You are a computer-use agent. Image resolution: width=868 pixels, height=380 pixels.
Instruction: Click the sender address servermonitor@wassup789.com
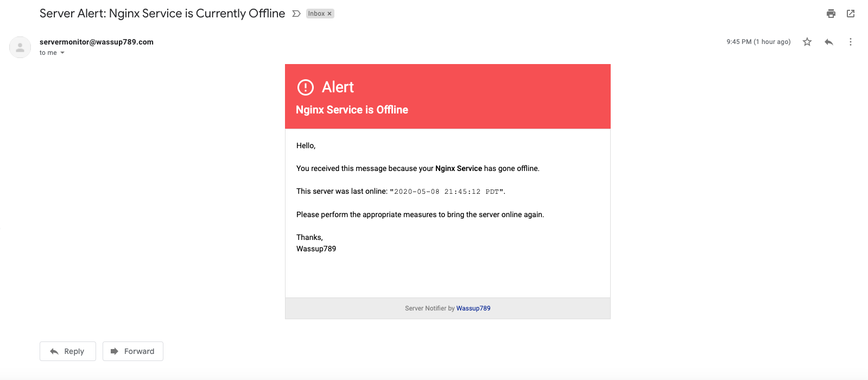pos(97,42)
